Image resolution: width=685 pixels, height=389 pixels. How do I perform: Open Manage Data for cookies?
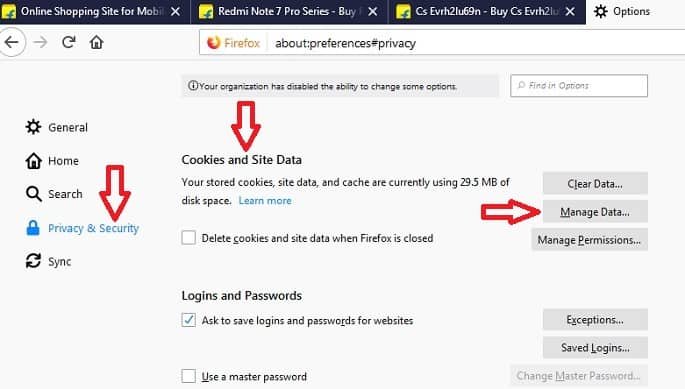coord(595,212)
